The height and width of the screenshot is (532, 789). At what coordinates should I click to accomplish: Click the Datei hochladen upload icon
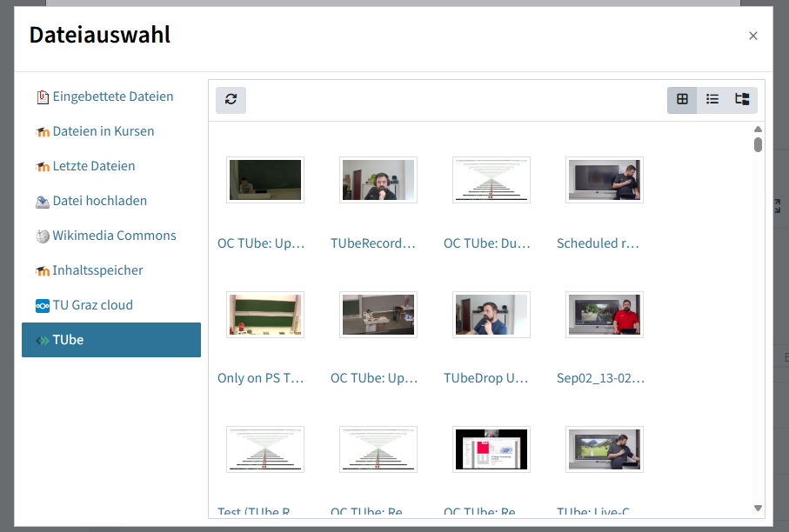pyautogui.click(x=43, y=202)
